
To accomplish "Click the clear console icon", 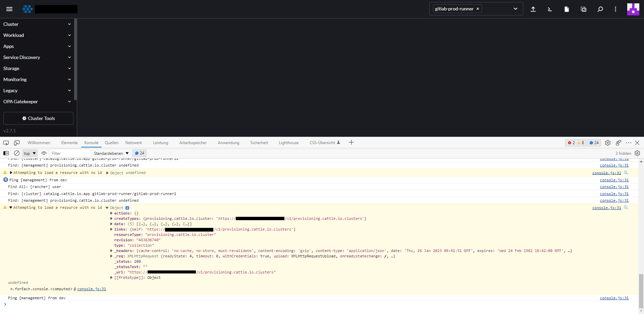I will 17,153.
